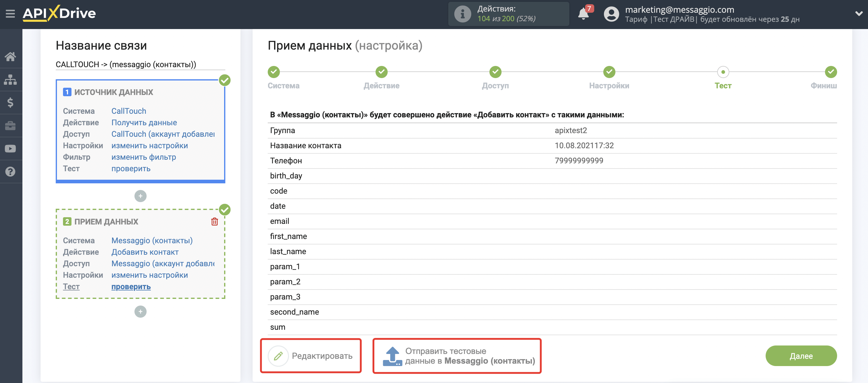This screenshot has width=868, height=383.
Task: Open the hamburger menu
Action: (x=10, y=14)
